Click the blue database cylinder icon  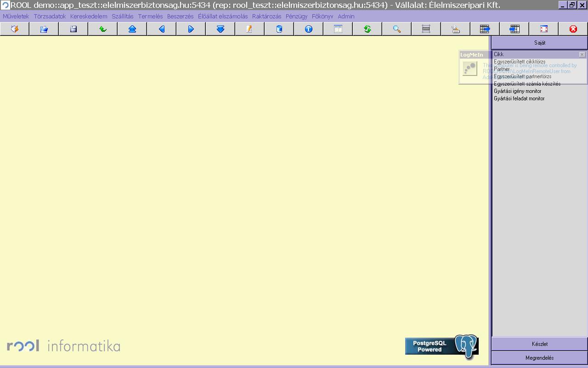(279, 29)
